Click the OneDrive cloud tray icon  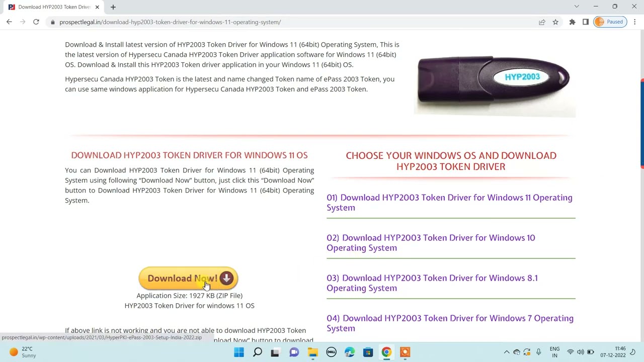click(517, 352)
